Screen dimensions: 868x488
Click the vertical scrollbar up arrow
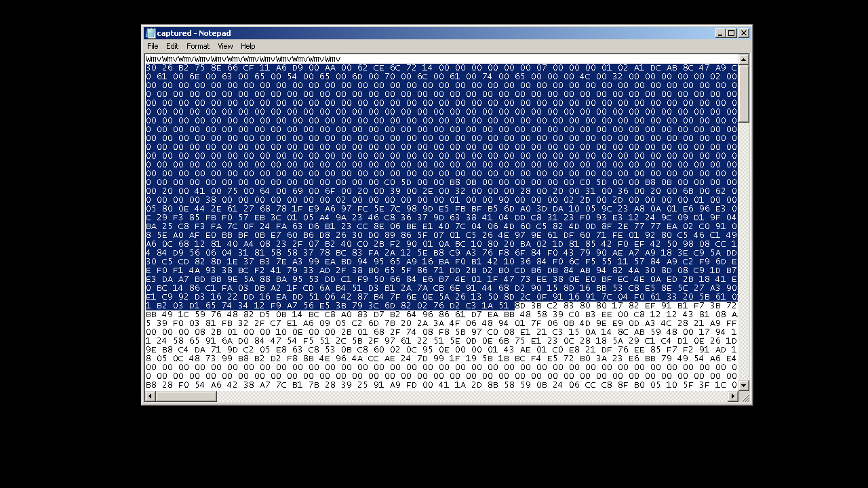743,60
